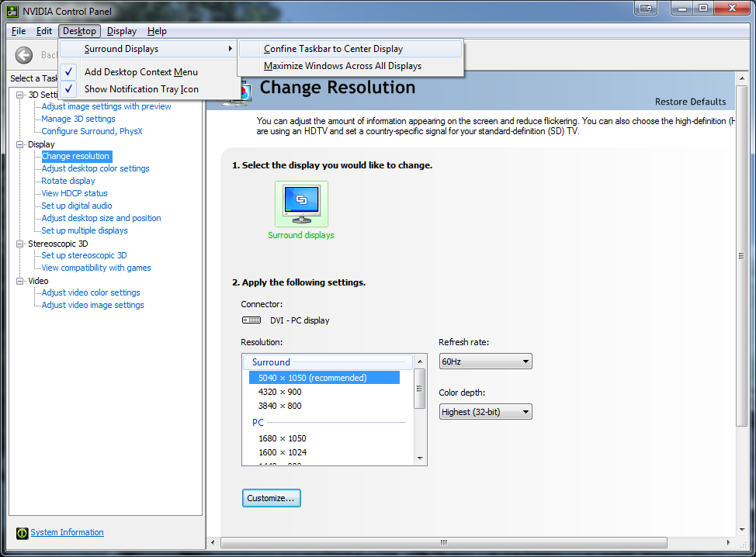This screenshot has width=756, height=557.
Task: Click the Back arrow toolbar icon
Action: (x=24, y=55)
